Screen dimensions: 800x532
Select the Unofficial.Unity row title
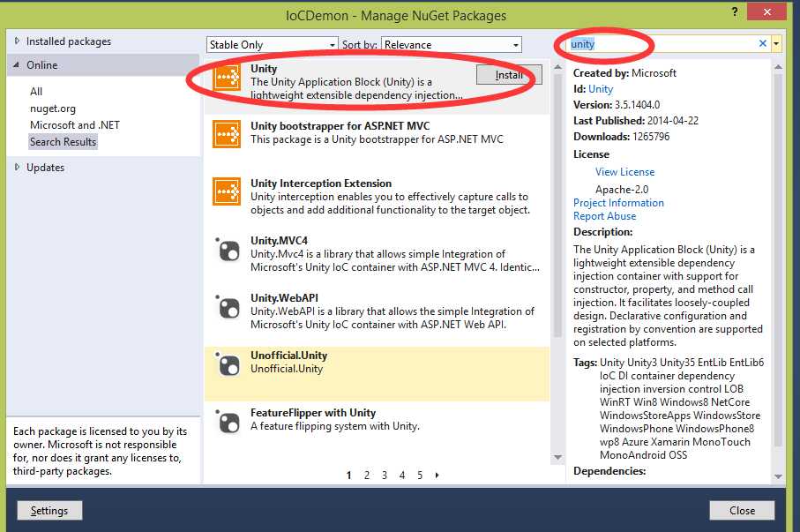[288, 356]
